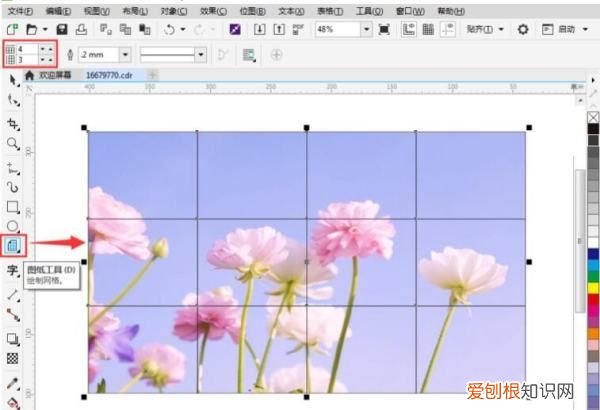Select the Crop tool

point(13,124)
